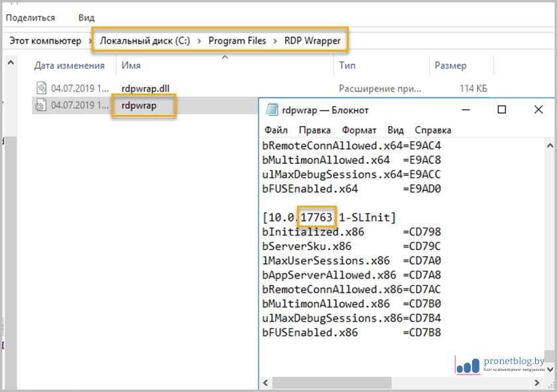Open Справка menu in Notepad
The height and width of the screenshot is (392, 557).
[432, 130]
